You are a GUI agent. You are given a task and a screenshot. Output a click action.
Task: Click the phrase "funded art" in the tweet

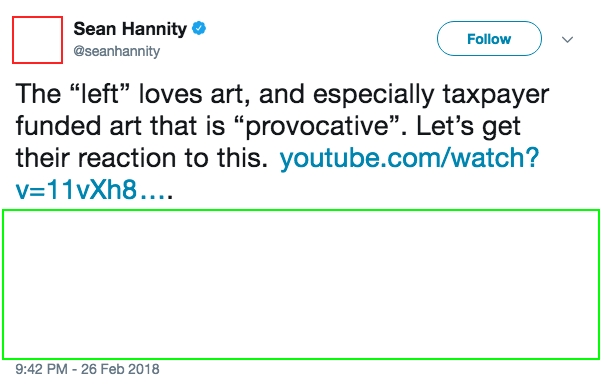tap(79, 126)
